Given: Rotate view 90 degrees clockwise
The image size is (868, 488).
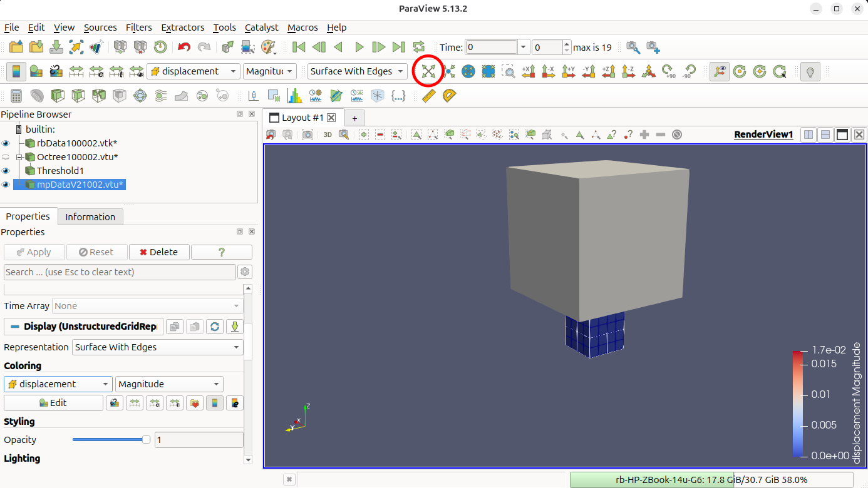Looking at the screenshot, I should coord(669,71).
